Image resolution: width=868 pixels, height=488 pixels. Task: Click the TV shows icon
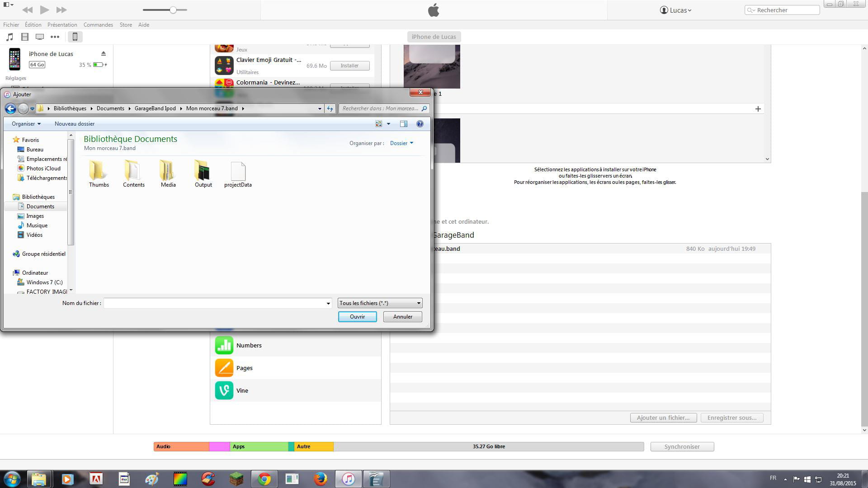coord(40,37)
